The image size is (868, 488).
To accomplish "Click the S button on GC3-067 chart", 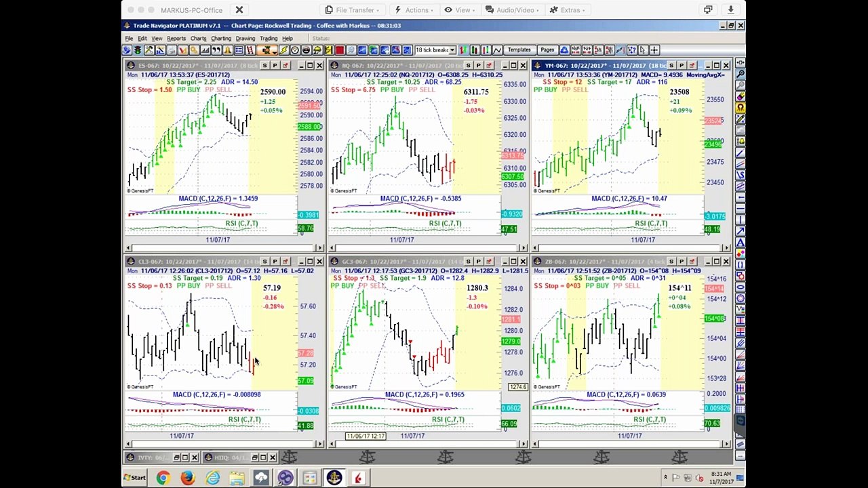I will 469,262.
